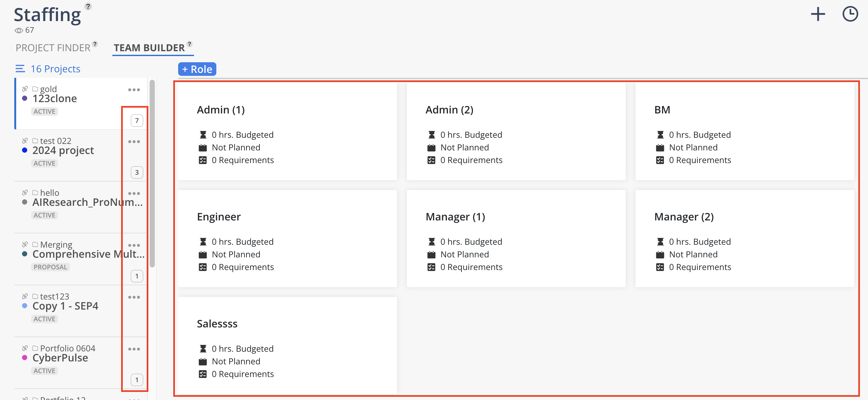This screenshot has width=868, height=400.
Task: Click the 1 badge on Comprehensive Mult project
Action: tap(137, 276)
